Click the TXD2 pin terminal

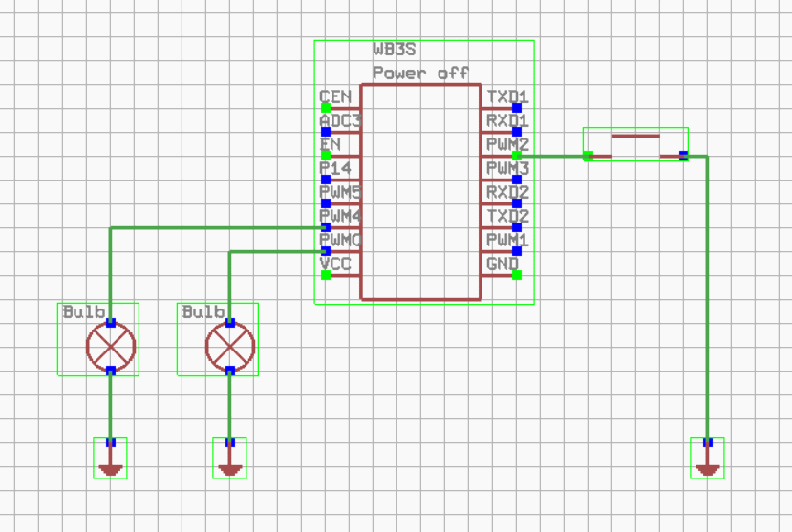[x=517, y=227]
